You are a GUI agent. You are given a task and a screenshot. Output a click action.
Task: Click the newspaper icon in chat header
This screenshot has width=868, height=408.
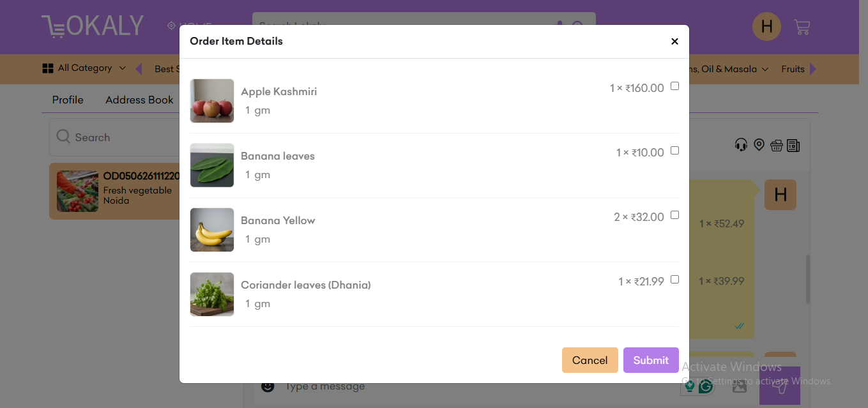(793, 146)
